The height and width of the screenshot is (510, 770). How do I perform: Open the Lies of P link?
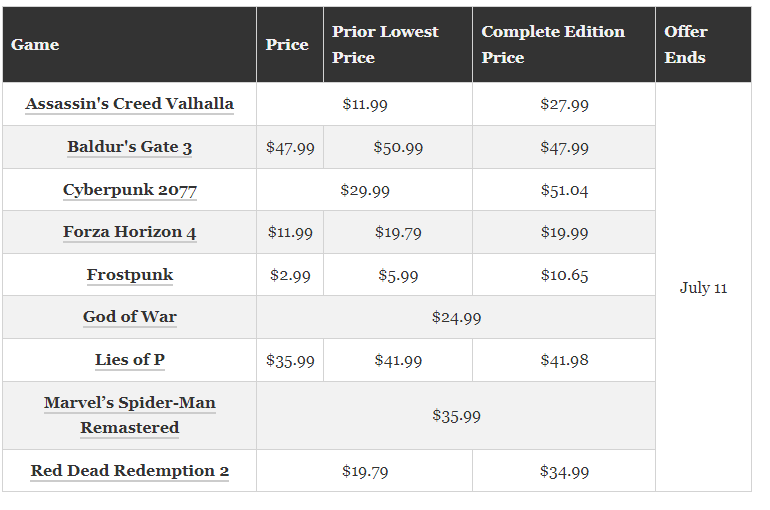pos(129,360)
